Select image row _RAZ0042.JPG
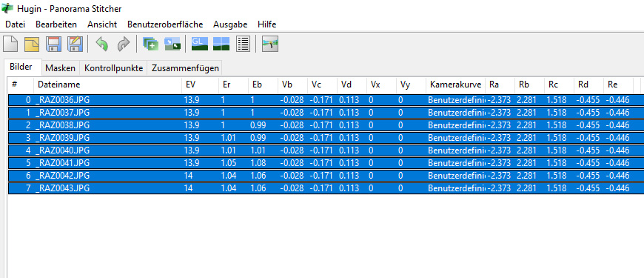The width and height of the screenshot is (644, 278). click(326, 176)
